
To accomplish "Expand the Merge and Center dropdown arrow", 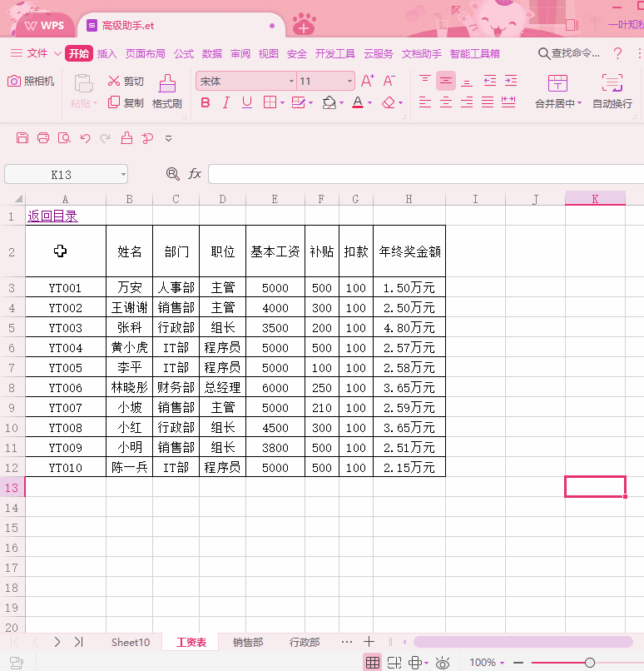I will (x=579, y=103).
